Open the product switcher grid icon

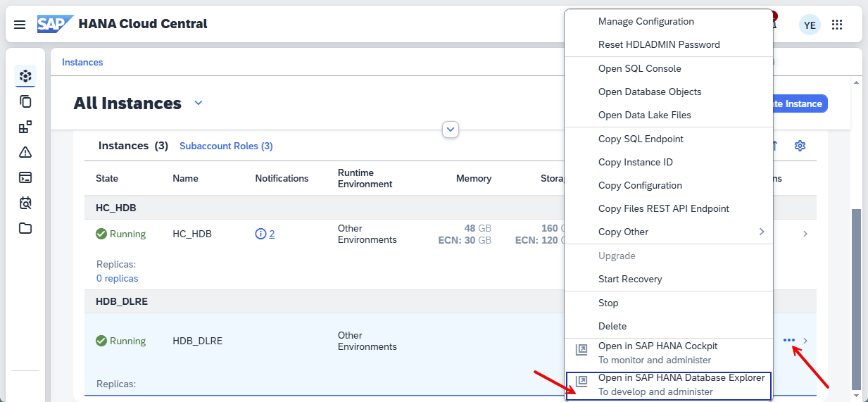tap(837, 25)
